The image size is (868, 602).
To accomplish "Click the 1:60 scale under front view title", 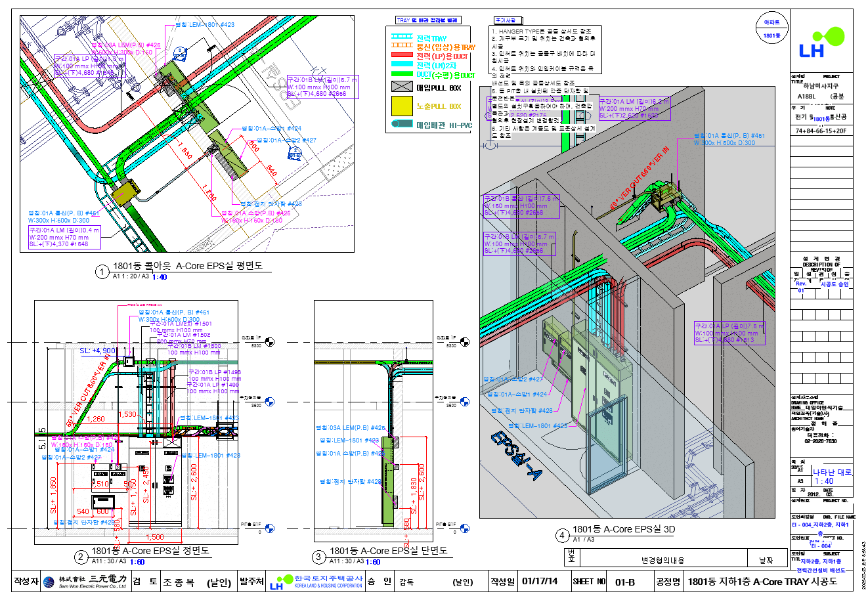I will 137,562.
